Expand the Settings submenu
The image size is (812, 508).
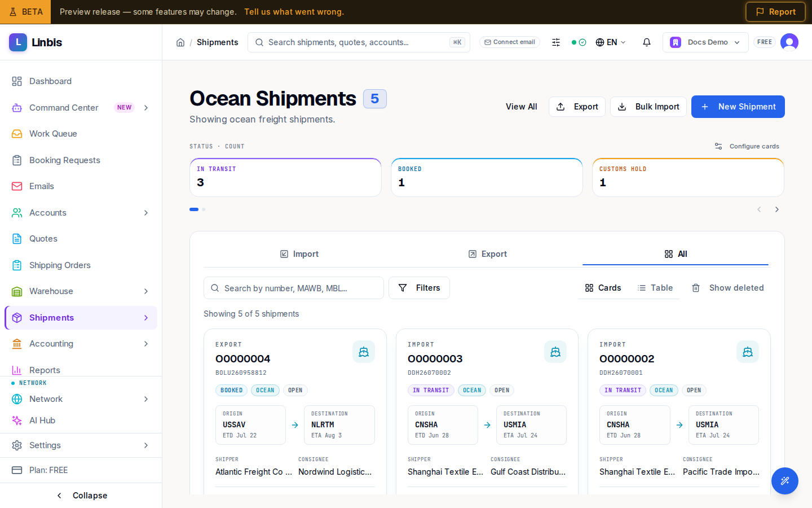coord(146,445)
